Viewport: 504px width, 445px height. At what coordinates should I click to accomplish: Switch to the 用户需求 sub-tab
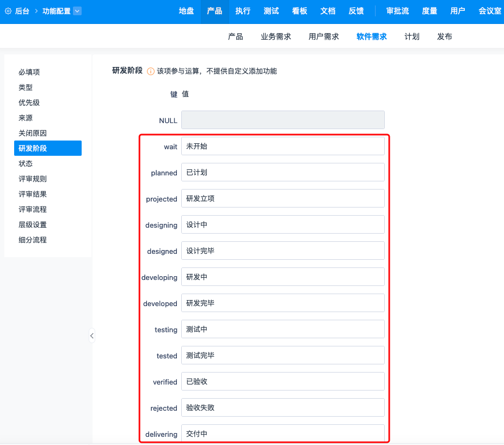[324, 36]
